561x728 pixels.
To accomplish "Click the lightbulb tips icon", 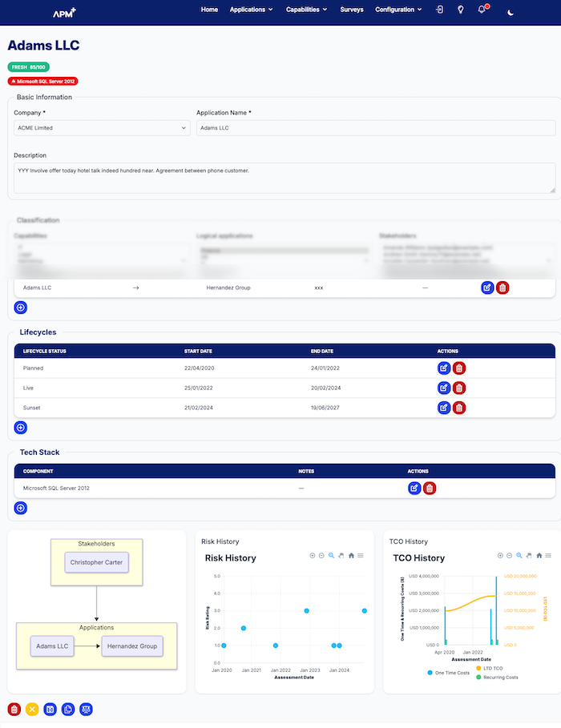I will tap(460, 10).
